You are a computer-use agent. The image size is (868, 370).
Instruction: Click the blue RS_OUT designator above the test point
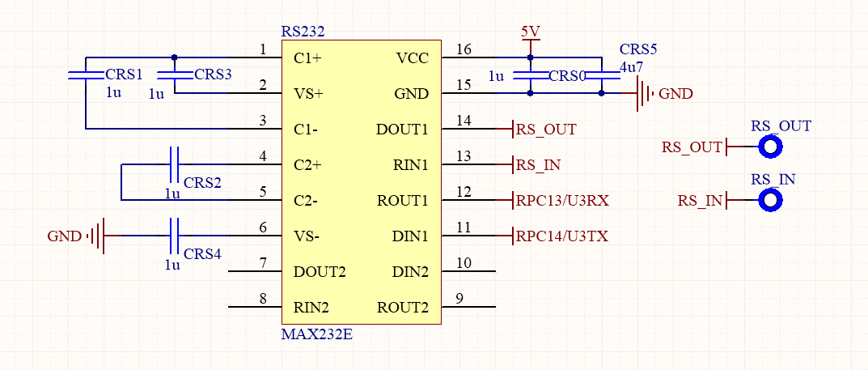pyautogui.click(x=781, y=125)
